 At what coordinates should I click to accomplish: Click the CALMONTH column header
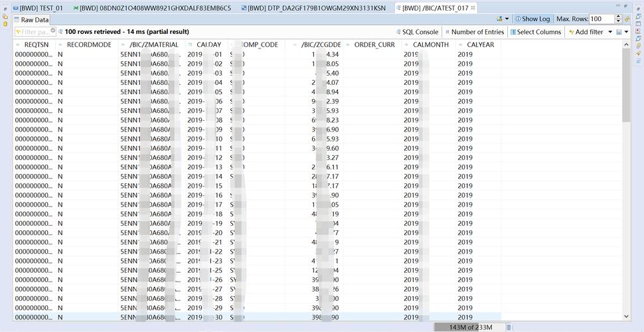[x=429, y=44]
